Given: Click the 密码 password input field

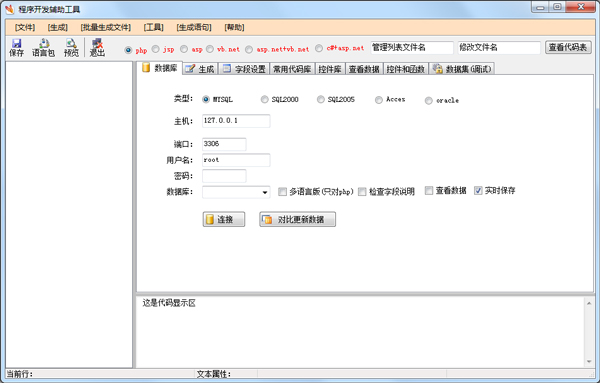Looking at the screenshot, I should tap(224, 176).
